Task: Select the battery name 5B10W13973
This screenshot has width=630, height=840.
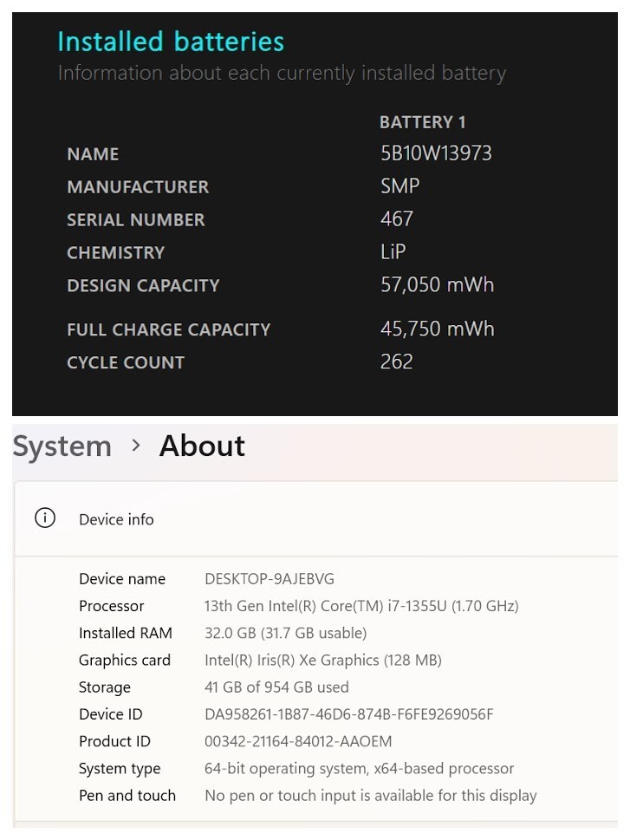Action: [436, 153]
